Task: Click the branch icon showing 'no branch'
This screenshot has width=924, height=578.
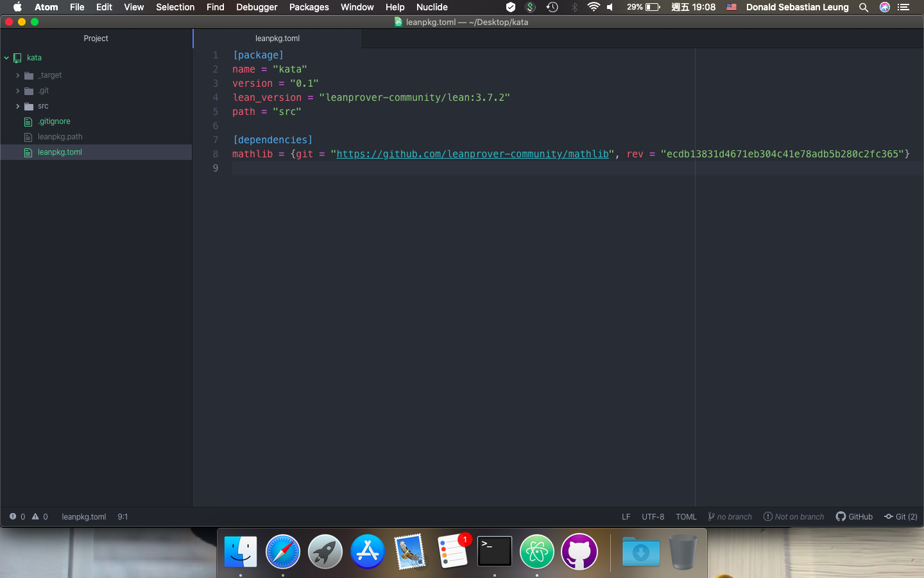Action: coord(730,516)
